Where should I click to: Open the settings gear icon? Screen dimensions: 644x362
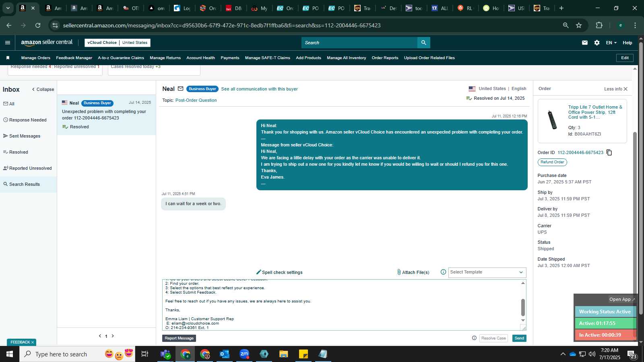click(x=597, y=43)
